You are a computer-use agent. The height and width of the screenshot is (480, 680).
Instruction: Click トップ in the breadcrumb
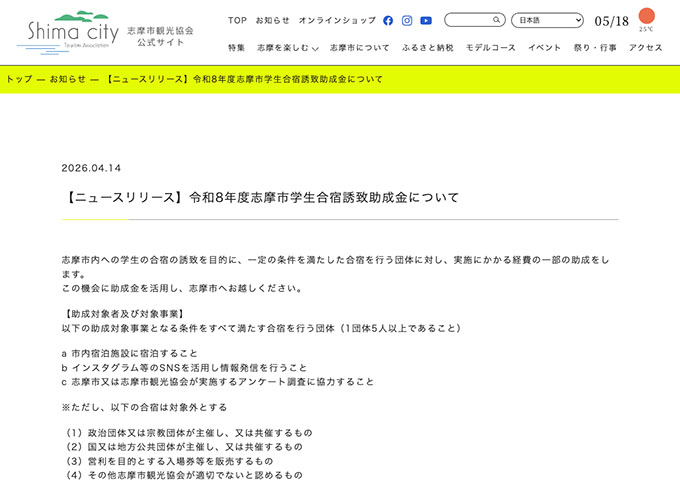[19, 79]
